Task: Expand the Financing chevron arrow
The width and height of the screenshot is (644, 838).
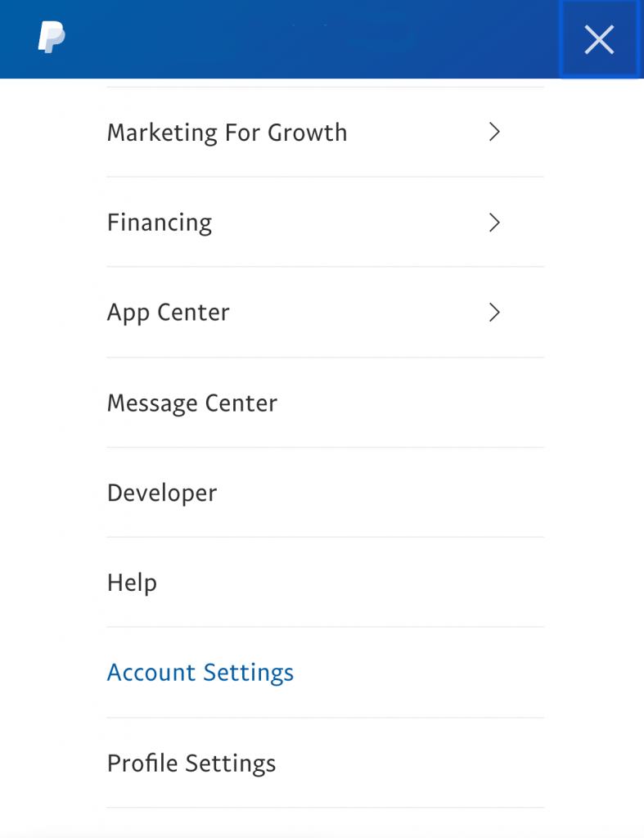Action: [x=494, y=222]
